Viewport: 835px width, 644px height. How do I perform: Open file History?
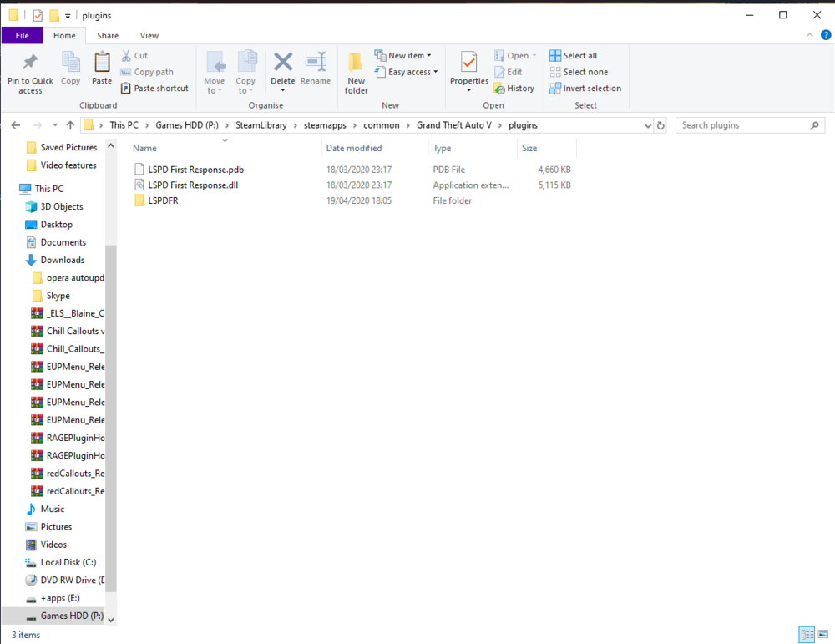514,89
